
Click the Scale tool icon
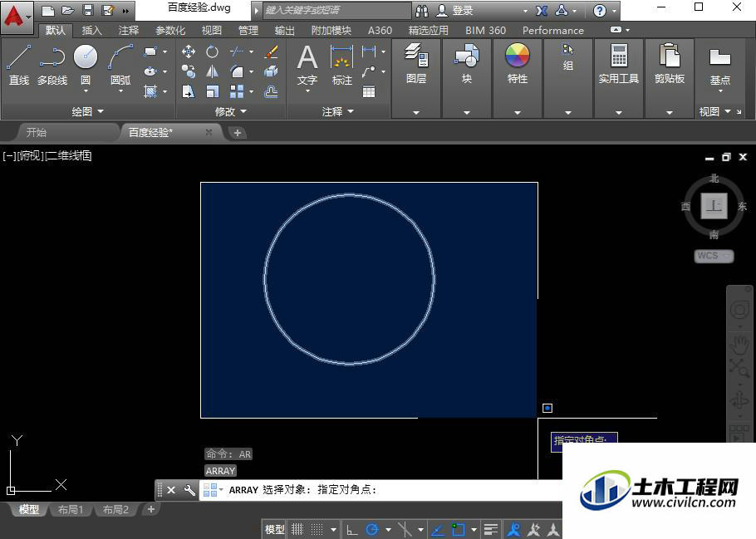tap(212, 91)
